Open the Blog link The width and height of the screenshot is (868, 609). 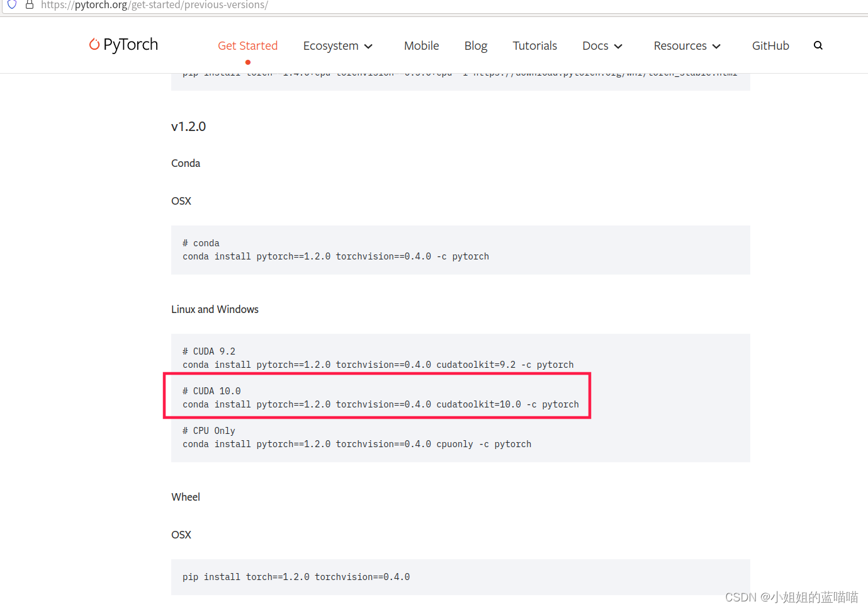click(x=476, y=46)
